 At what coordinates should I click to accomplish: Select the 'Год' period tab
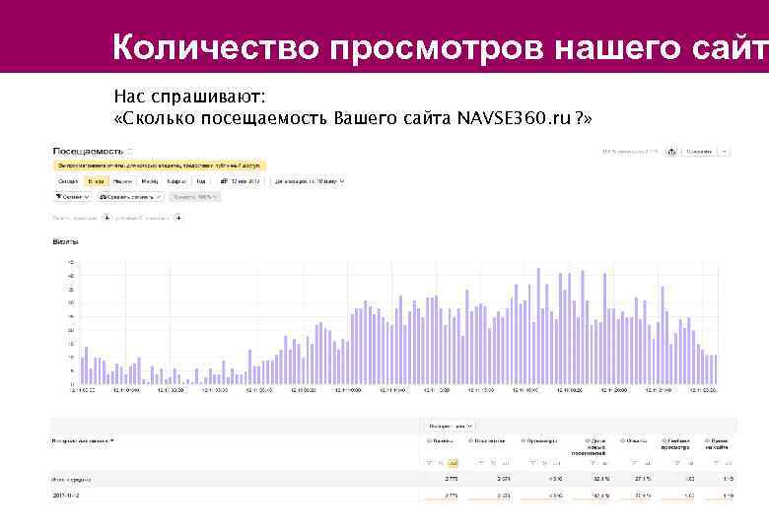(201, 181)
